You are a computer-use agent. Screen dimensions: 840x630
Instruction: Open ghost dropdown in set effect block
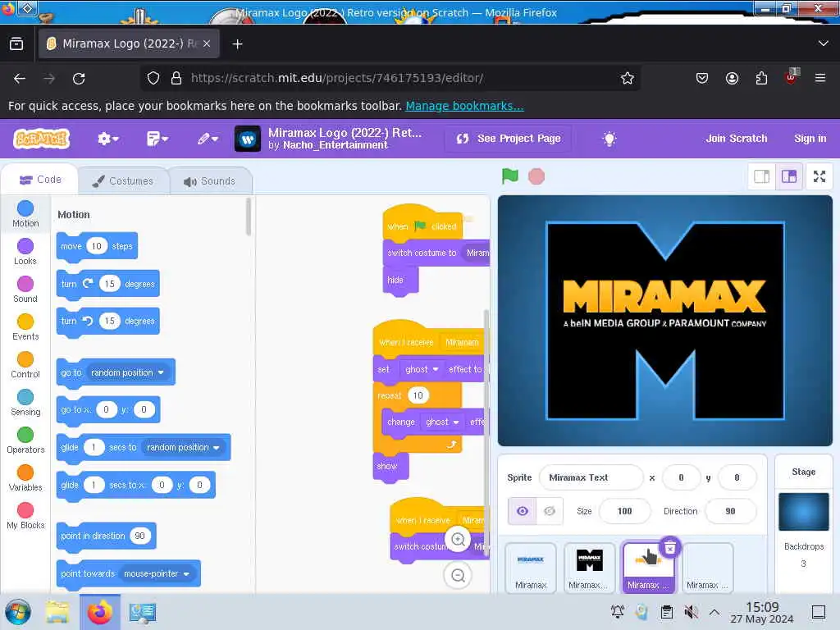[422, 369]
